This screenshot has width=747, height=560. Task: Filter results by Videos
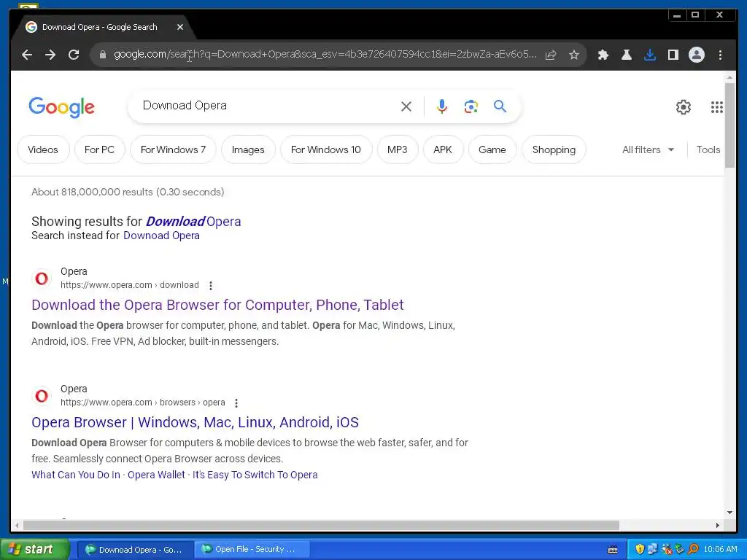(x=43, y=149)
